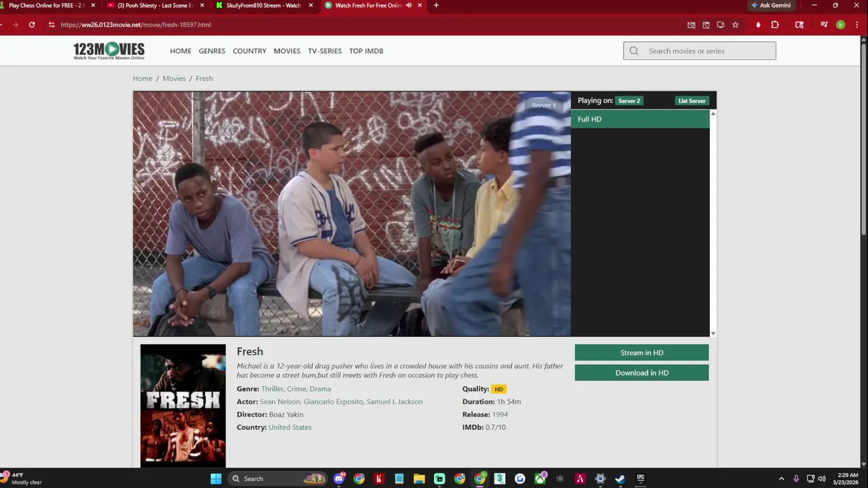The height and width of the screenshot is (488, 868).
Task: Click into the Search movies or series field
Action: 700,51
